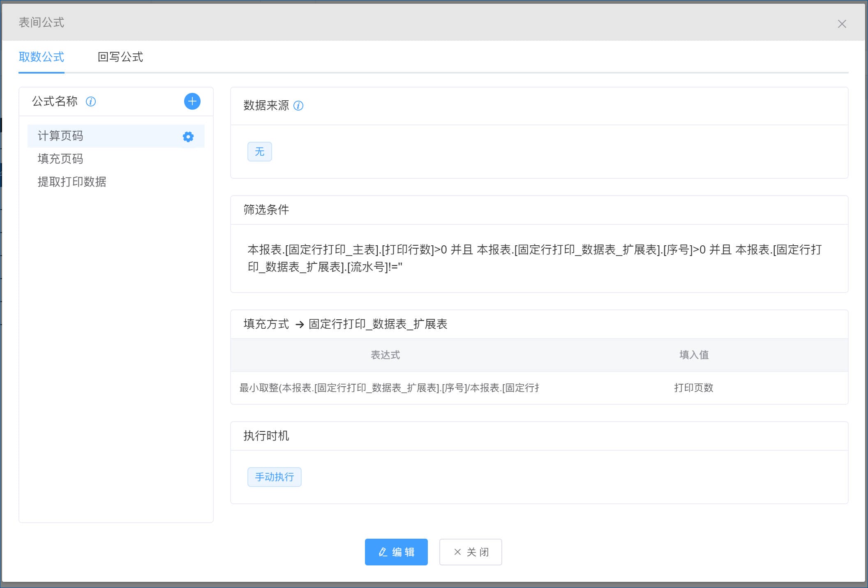Screen dimensions: 868x588
Task: Click info icon beside 公式名称
Action: point(91,101)
